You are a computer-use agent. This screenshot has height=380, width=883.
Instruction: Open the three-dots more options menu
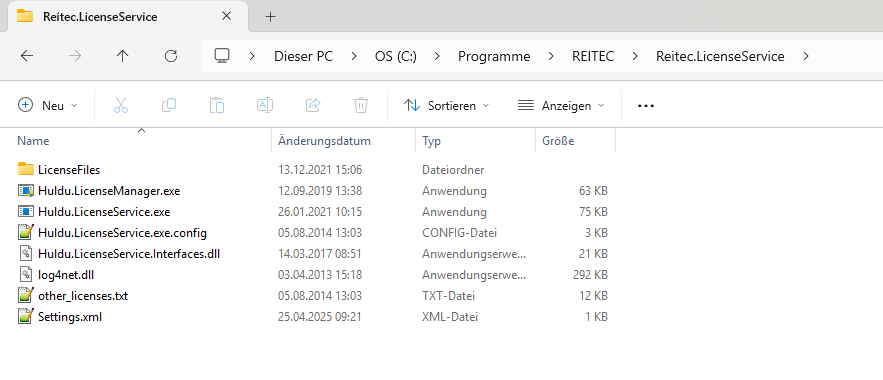click(x=646, y=105)
